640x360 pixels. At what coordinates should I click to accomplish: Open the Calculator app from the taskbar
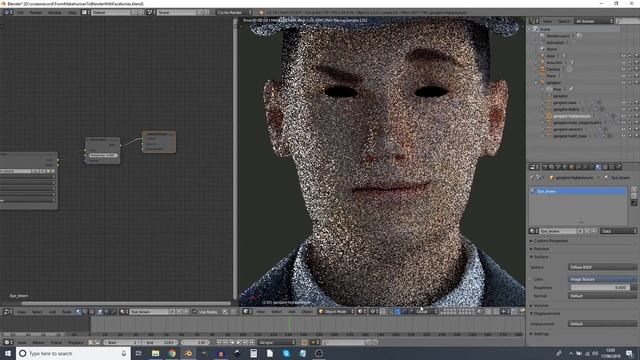click(x=253, y=353)
